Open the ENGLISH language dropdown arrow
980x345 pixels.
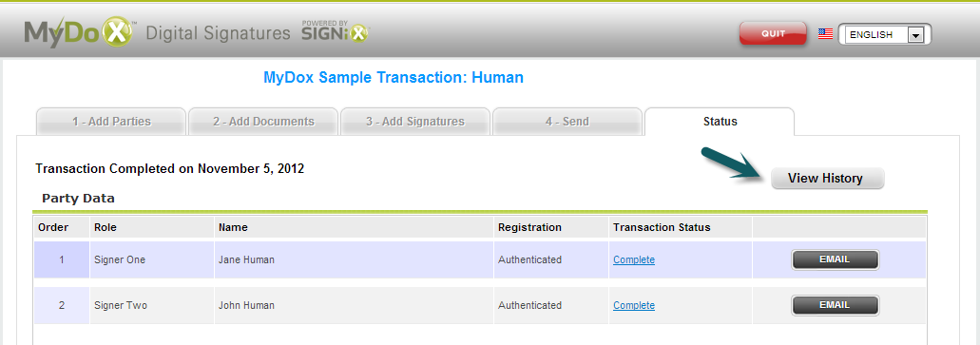[x=915, y=35]
